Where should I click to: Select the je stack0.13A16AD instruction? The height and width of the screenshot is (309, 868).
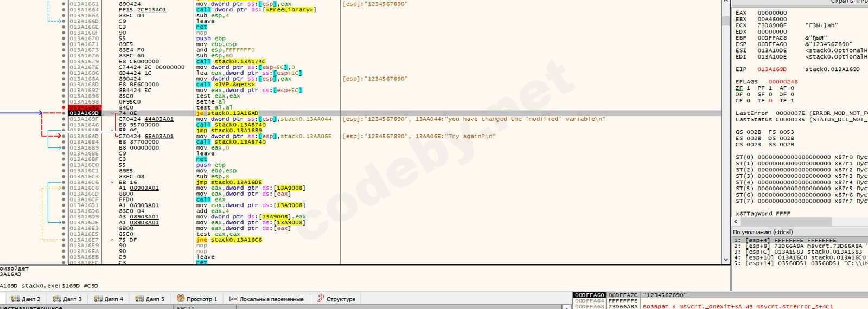(227, 113)
